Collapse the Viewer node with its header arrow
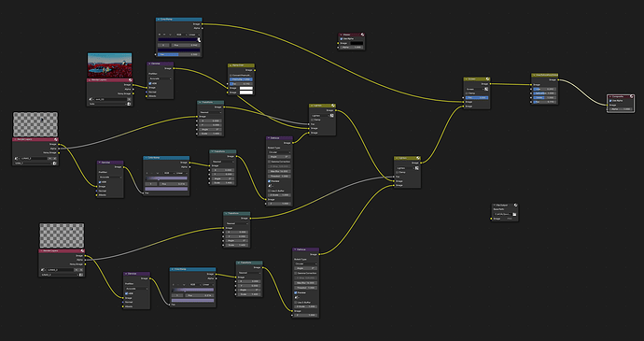 341,35
